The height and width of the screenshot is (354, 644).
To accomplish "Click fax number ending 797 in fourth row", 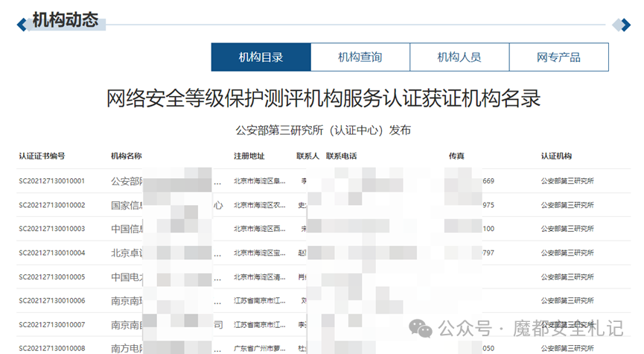I will (x=488, y=253).
